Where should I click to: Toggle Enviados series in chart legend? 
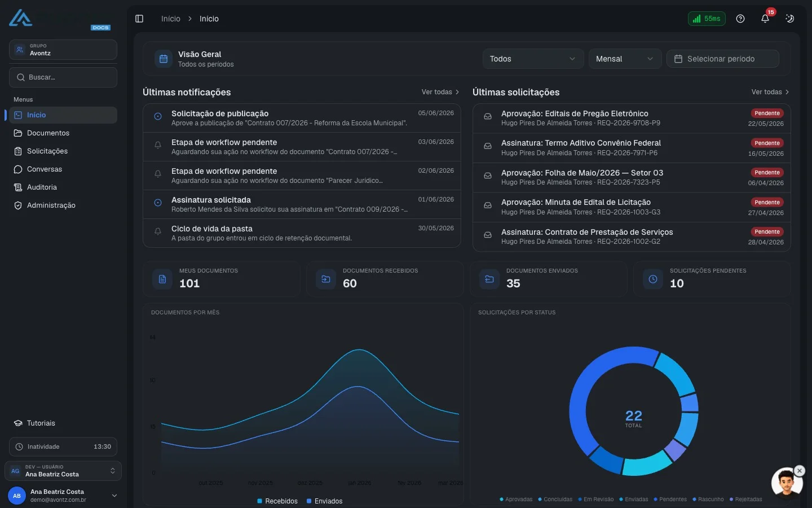click(x=325, y=501)
